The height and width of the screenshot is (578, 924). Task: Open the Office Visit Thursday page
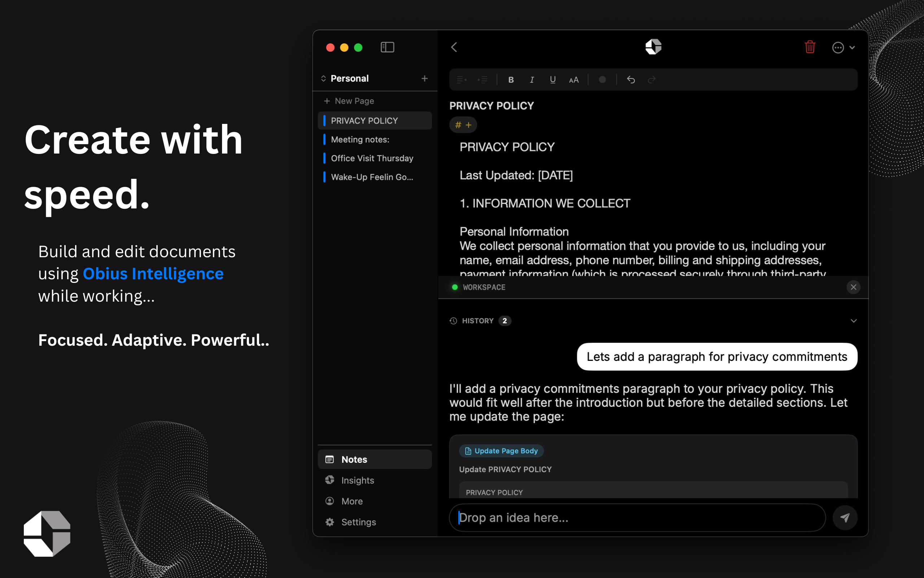[375, 158]
